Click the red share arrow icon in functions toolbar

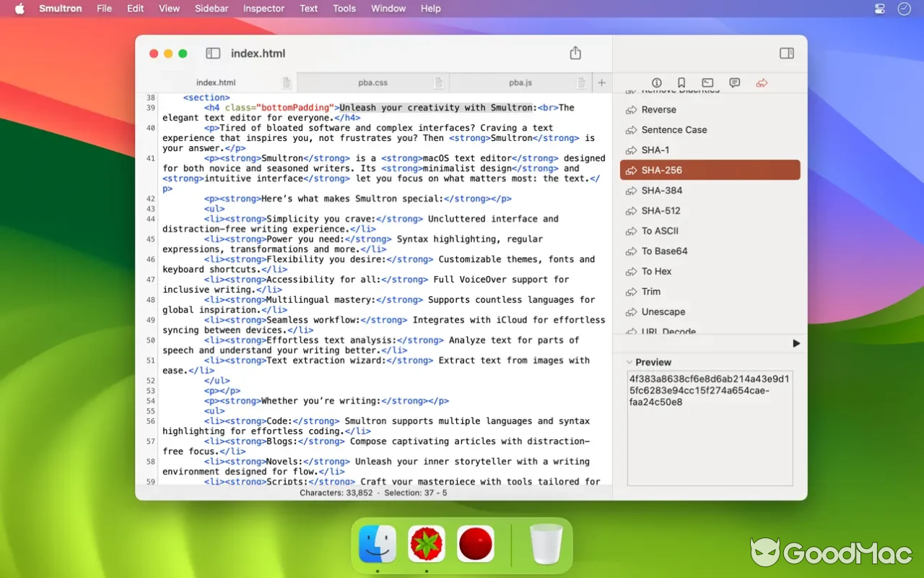tap(761, 82)
